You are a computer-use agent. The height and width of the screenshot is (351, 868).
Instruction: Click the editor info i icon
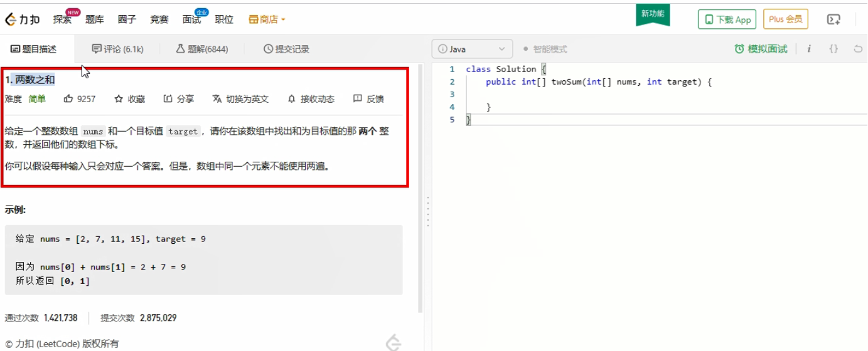[x=809, y=49]
